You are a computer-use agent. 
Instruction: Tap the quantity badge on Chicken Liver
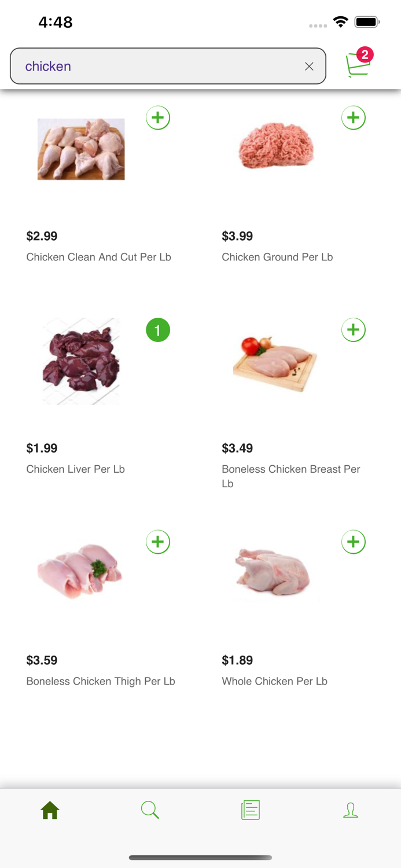[x=158, y=330]
